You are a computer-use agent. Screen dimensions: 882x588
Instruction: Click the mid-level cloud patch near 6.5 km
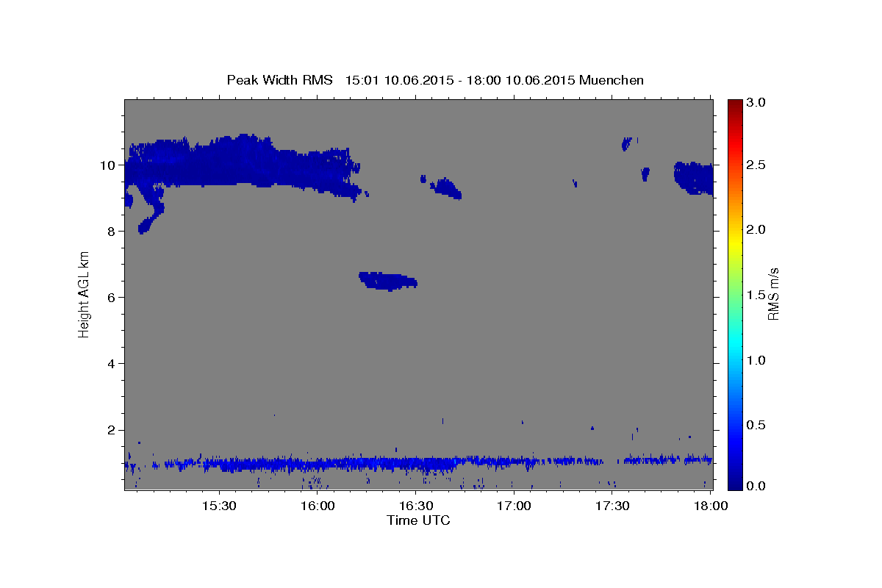(387, 280)
